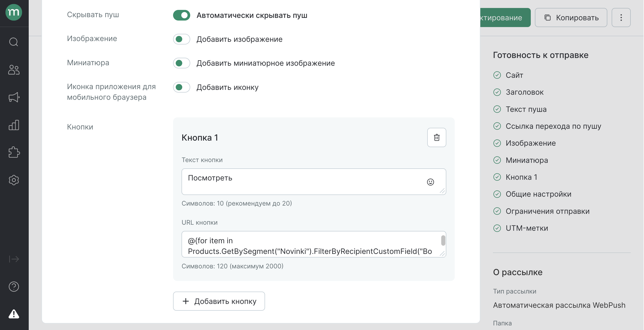Expand the sidebar with arrow icon
Screen dimensions: 644x330
pos(14,259)
